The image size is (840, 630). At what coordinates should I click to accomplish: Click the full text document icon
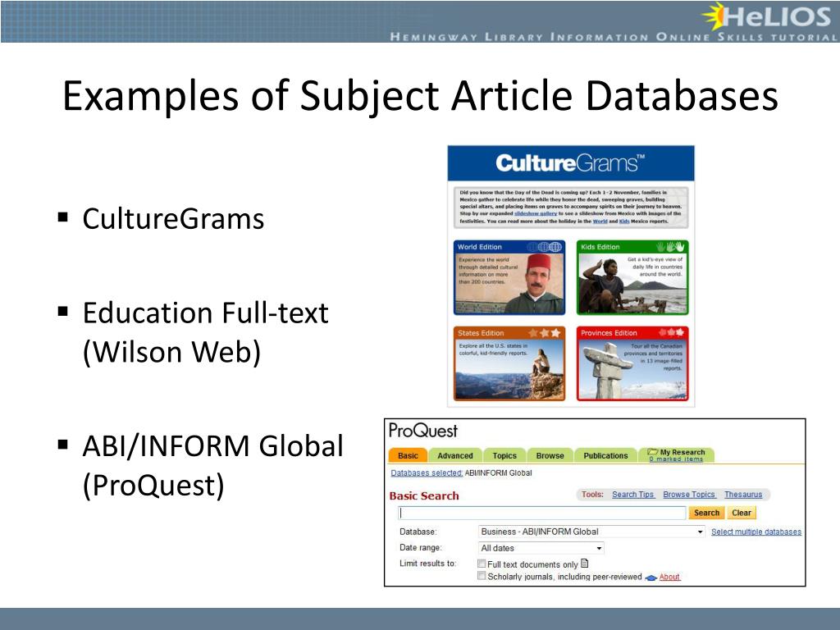point(584,563)
